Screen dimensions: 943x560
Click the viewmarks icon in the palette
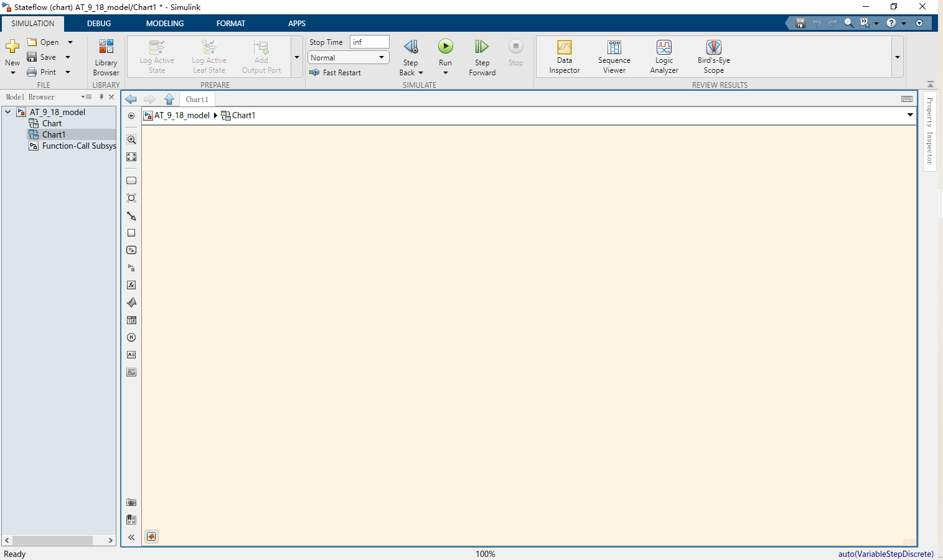131,520
